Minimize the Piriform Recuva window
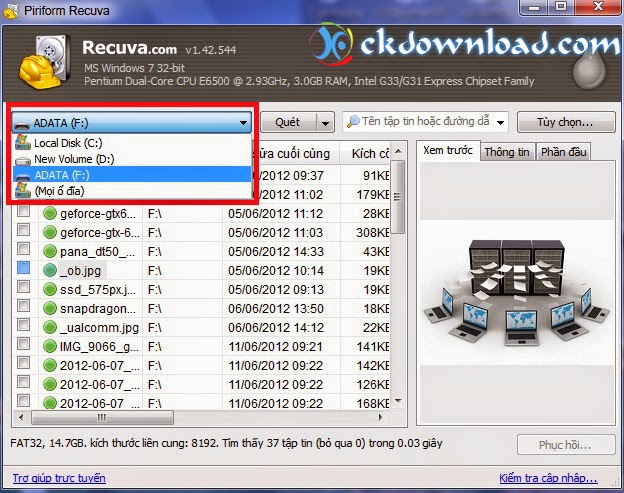This screenshot has width=624, height=493. [534, 8]
